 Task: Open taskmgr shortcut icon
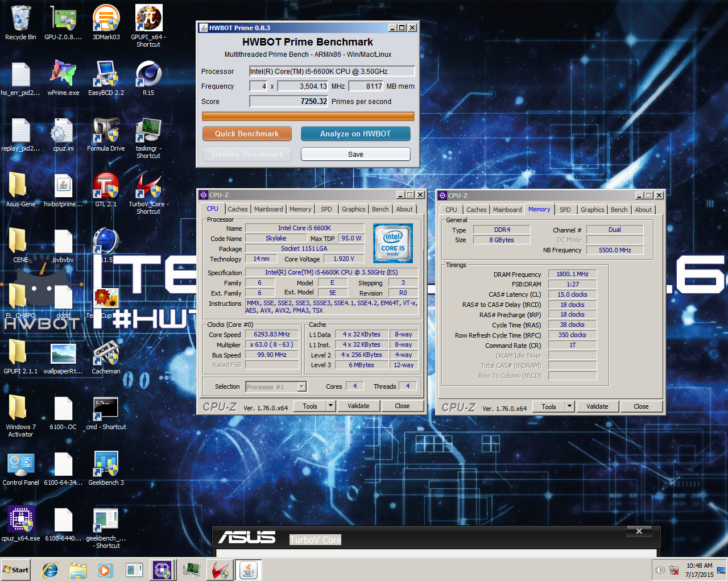click(148, 138)
